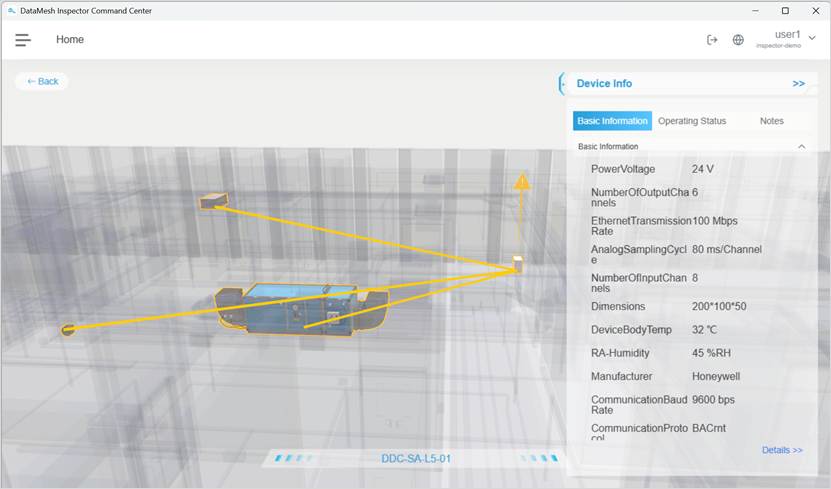Click the globe language icon
The width and height of the screenshot is (831, 489).
coord(738,40)
